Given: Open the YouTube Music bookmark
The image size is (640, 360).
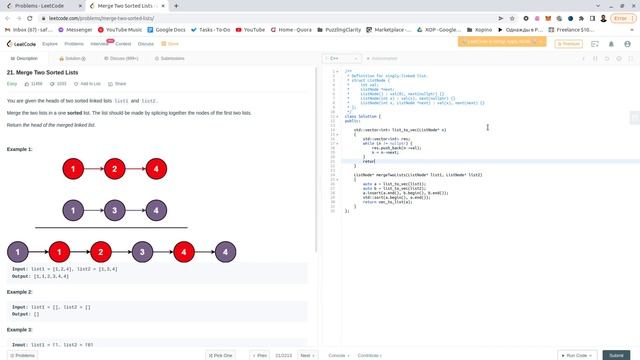Looking at the screenshot, I should [x=120, y=30].
